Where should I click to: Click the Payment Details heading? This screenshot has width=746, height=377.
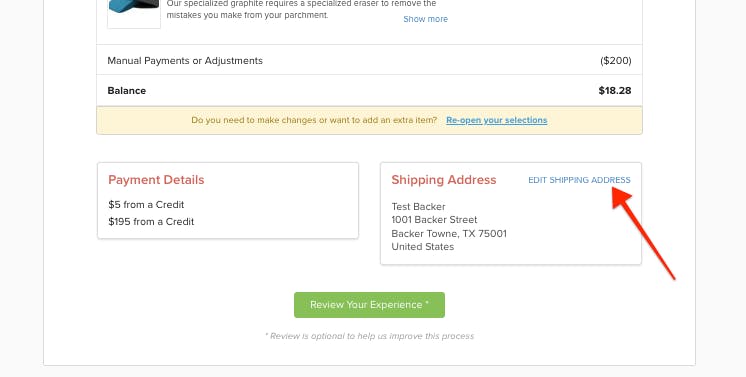156,179
